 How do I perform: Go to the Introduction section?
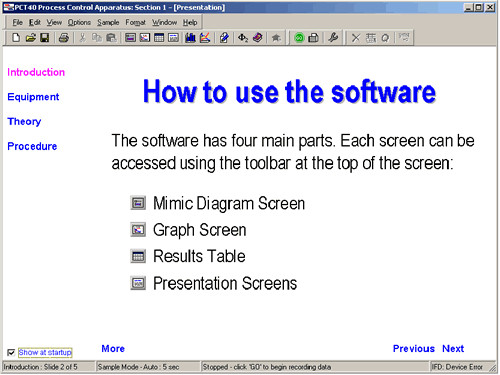[36, 72]
